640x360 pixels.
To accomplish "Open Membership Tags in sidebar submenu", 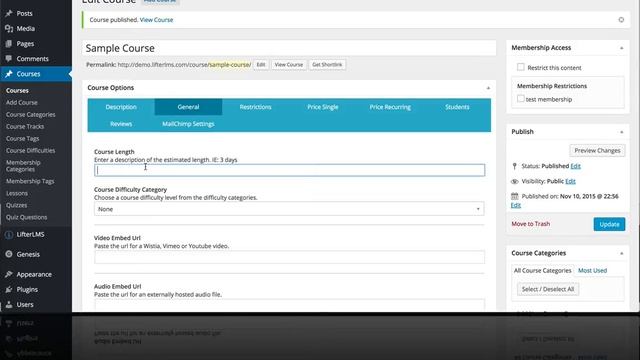I will pos(30,181).
